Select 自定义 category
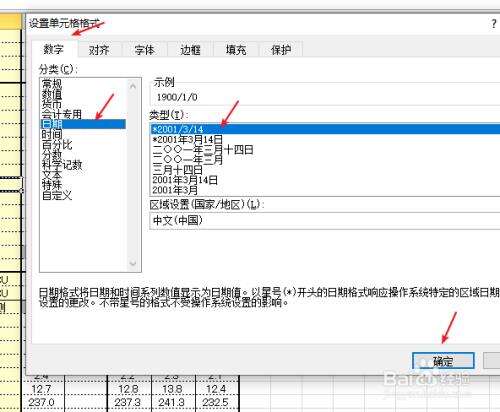Screen dimensions: 500x412 click(x=57, y=195)
